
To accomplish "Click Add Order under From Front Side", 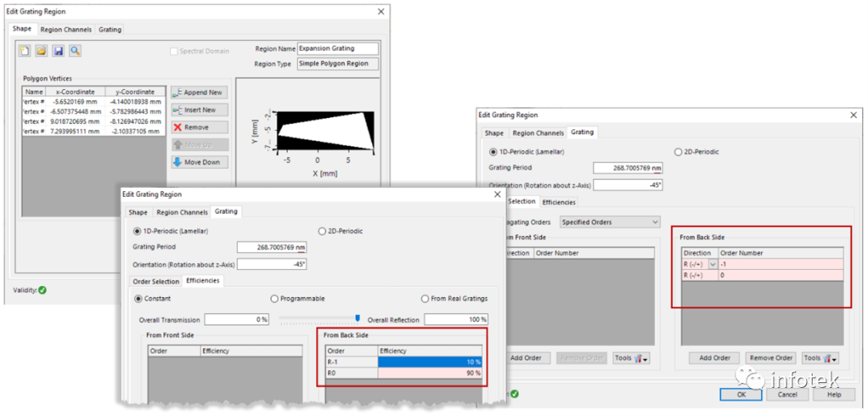I will tap(526, 358).
